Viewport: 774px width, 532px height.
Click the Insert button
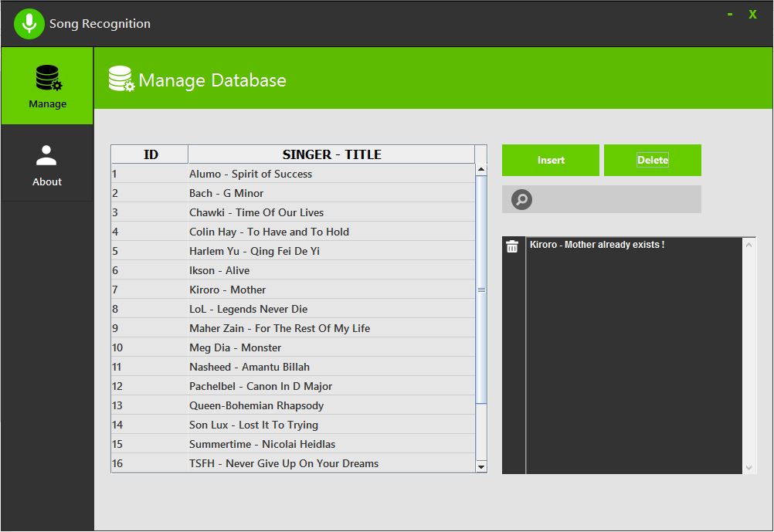550,160
